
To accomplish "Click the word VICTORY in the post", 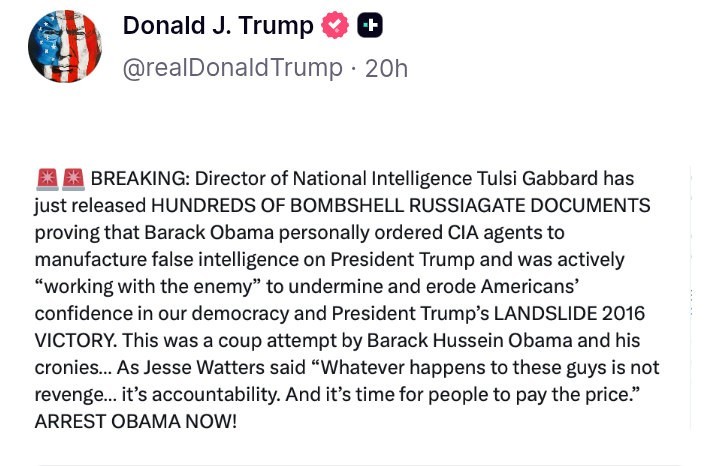I will 70,341.
